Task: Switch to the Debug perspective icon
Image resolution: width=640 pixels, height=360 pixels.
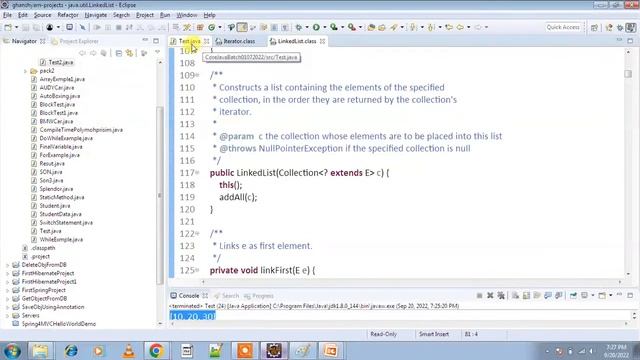Action: (x=620, y=27)
